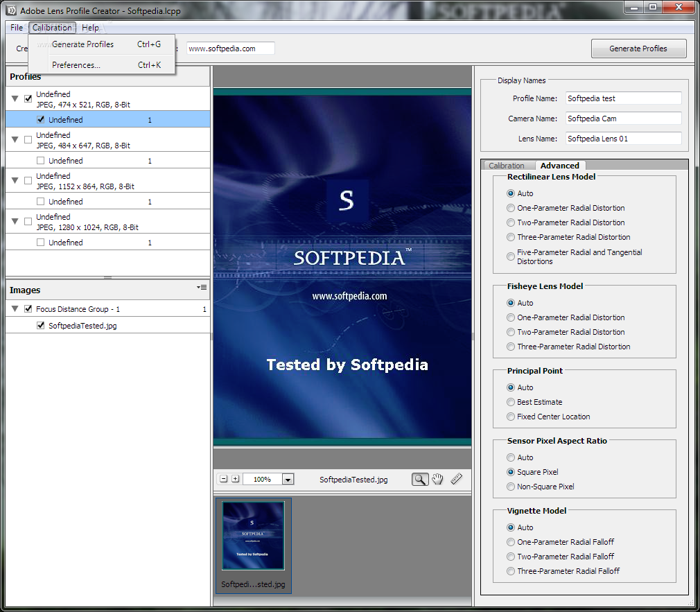
Task: Open Preferences... from the Calibration menu
Action: point(102,64)
